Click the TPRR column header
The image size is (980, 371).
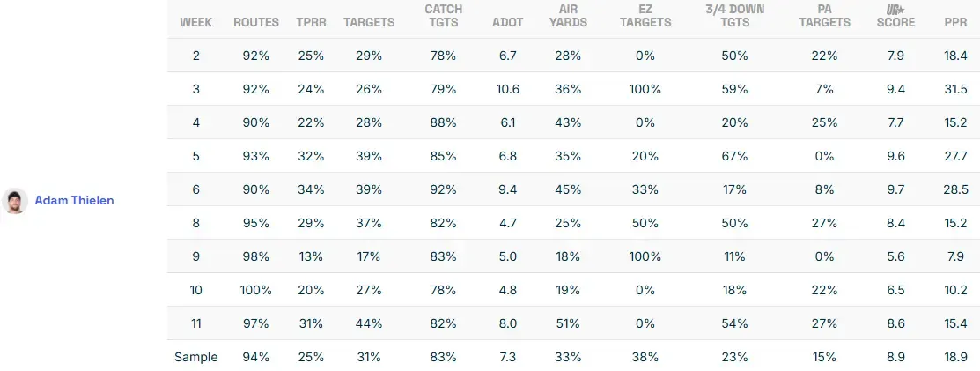pyautogui.click(x=312, y=22)
